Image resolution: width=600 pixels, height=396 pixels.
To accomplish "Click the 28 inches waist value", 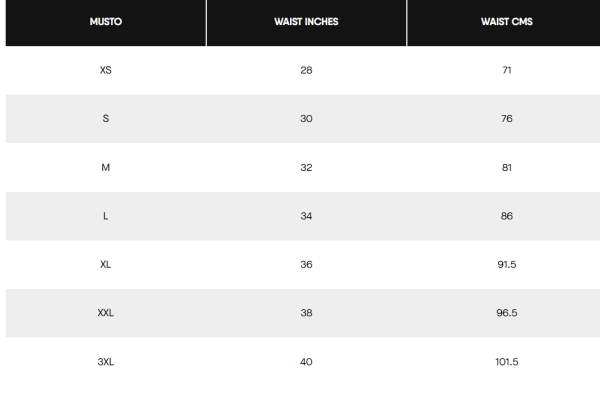I will click(306, 70).
